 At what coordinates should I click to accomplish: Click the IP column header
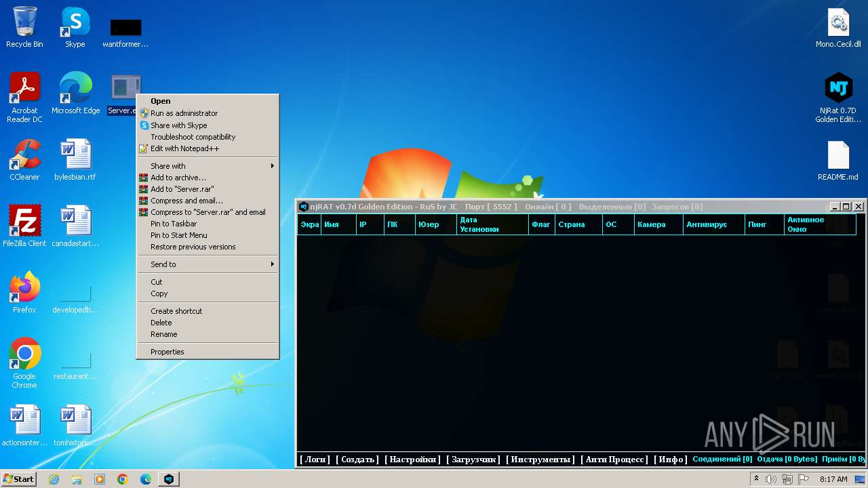tap(370, 224)
